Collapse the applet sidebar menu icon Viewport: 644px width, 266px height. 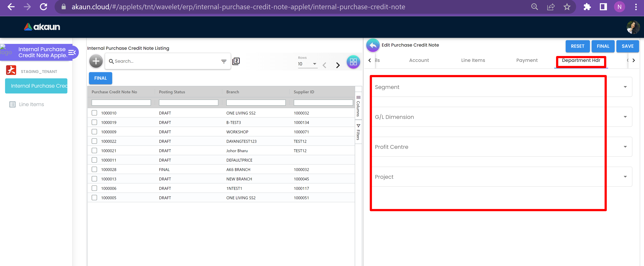click(72, 52)
